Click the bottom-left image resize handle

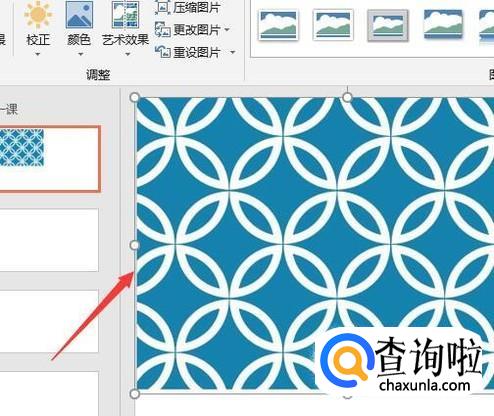tap(134, 394)
